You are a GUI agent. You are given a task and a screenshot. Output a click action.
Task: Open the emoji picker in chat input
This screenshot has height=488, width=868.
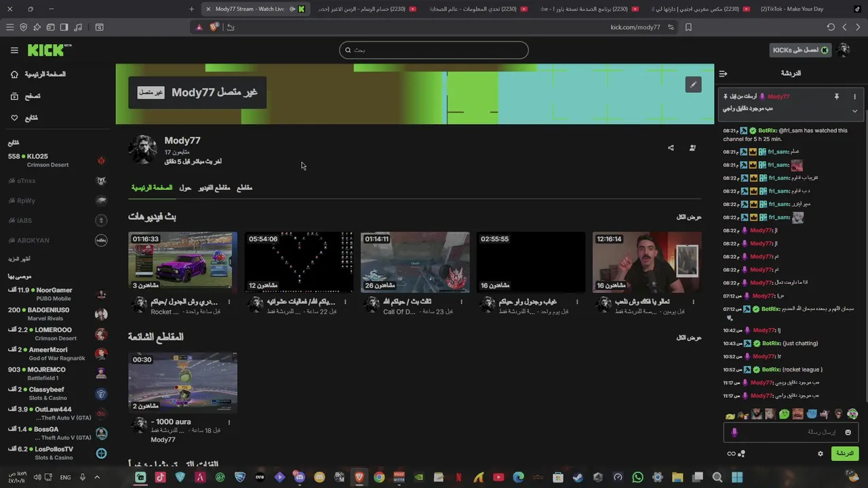848,432
